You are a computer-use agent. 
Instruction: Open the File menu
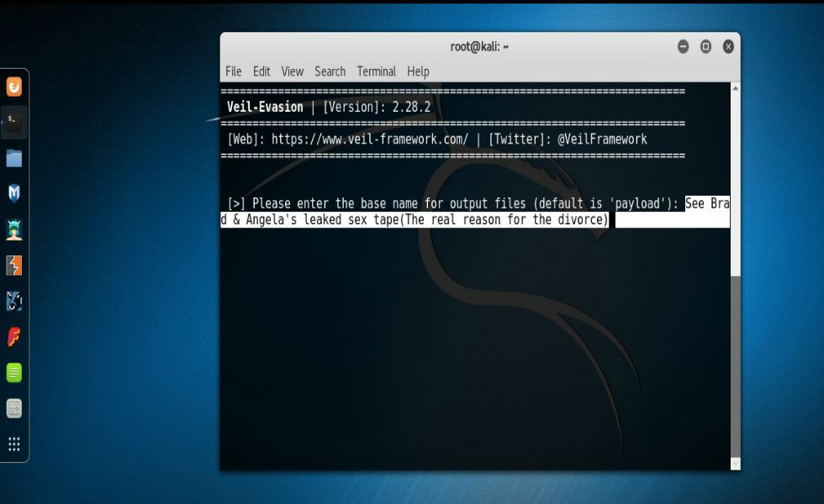tap(234, 71)
